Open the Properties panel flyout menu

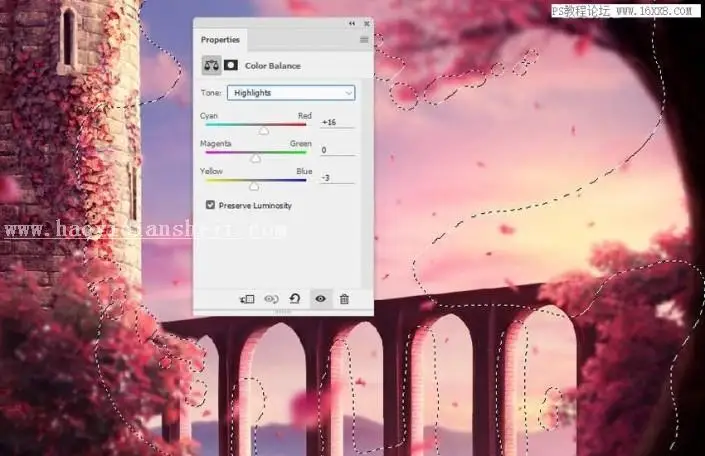[x=364, y=40]
